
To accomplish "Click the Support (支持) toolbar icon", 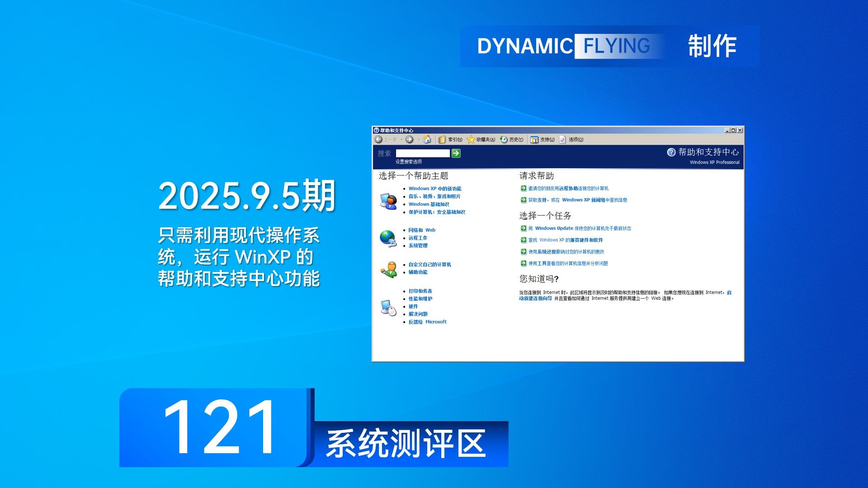I will coord(535,140).
